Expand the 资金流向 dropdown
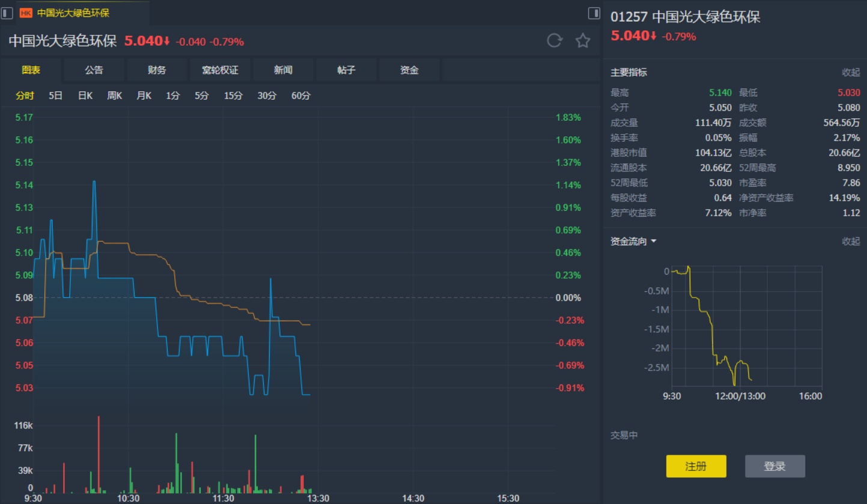Image resolution: width=867 pixels, height=504 pixels. click(634, 241)
